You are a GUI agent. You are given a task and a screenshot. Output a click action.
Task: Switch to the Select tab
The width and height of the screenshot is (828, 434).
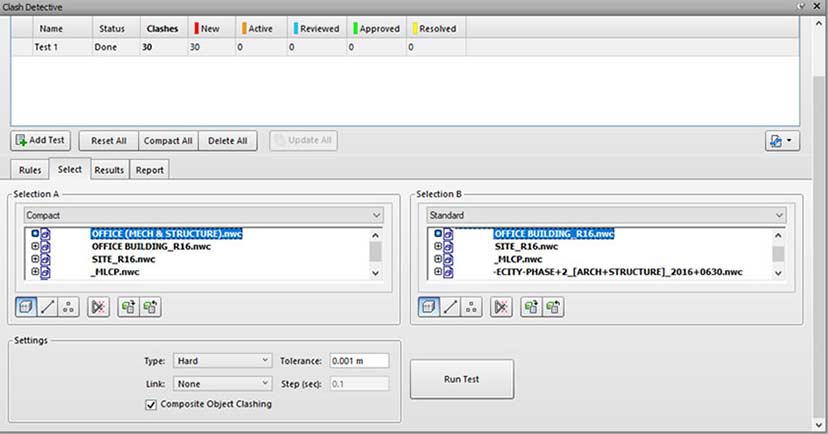70,169
